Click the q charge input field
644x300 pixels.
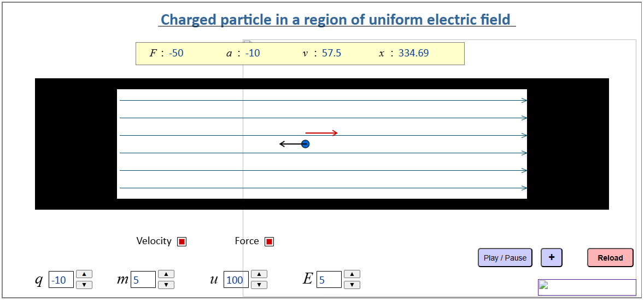[61, 280]
